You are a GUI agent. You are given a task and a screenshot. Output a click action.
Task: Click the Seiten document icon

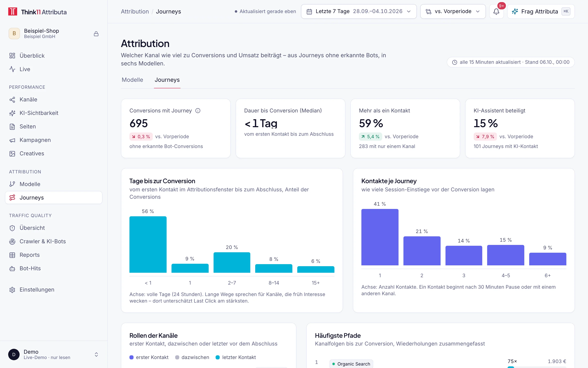pyautogui.click(x=12, y=127)
